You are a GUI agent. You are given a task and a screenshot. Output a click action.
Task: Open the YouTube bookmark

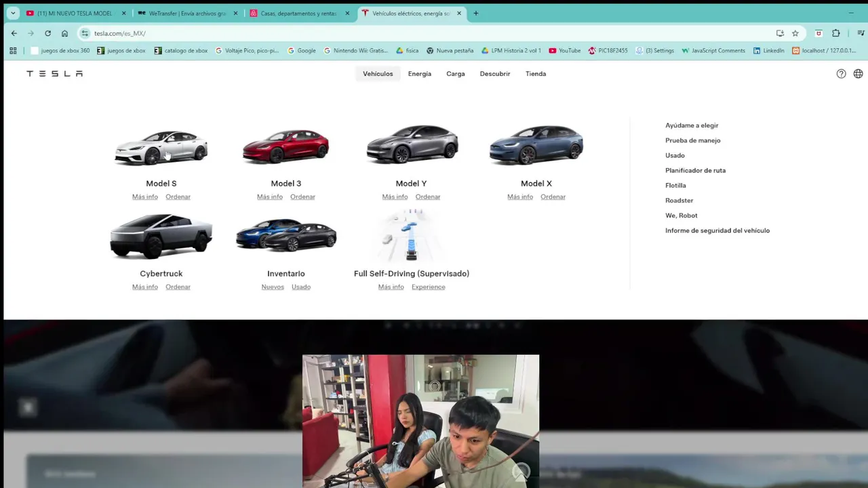pyautogui.click(x=565, y=50)
